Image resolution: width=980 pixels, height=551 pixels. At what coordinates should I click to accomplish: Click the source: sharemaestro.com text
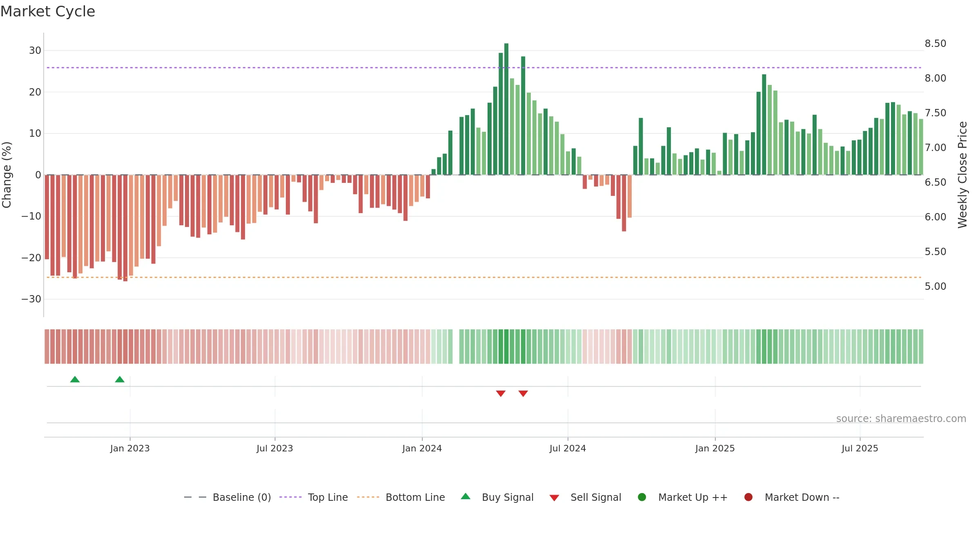[x=901, y=418]
